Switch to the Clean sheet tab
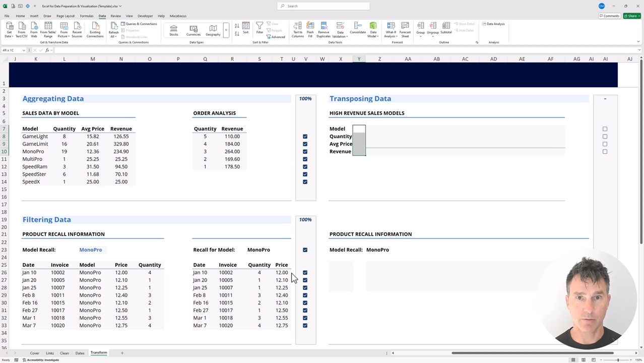644x363 pixels. (65, 353)
